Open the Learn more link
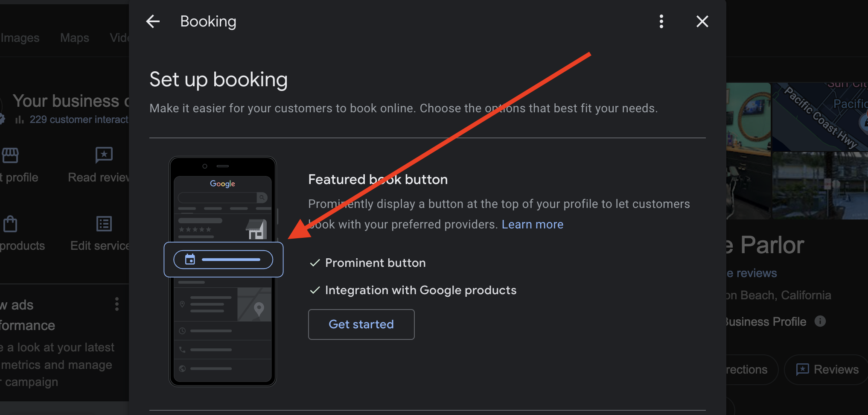868x415 pixels. (532, 225)
